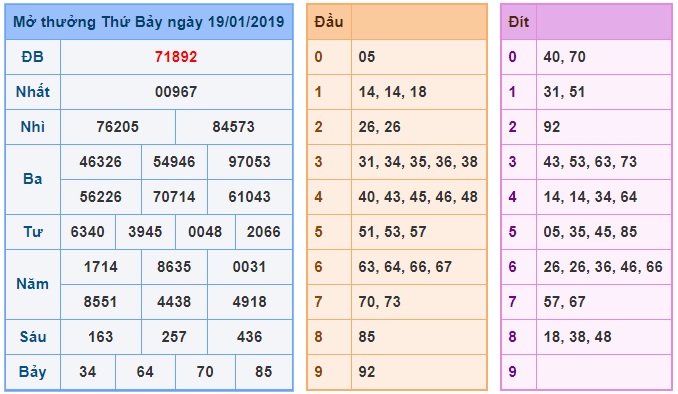Click '31, 51' in the Đít table
Screen dimensions: 678x394
point(565,92)
